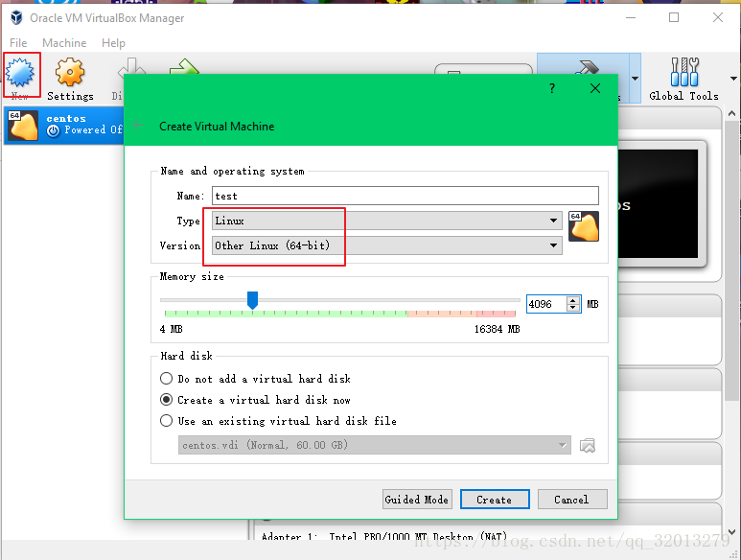Click the toolbar overflow arrow after Global Tools

point(733,79)
